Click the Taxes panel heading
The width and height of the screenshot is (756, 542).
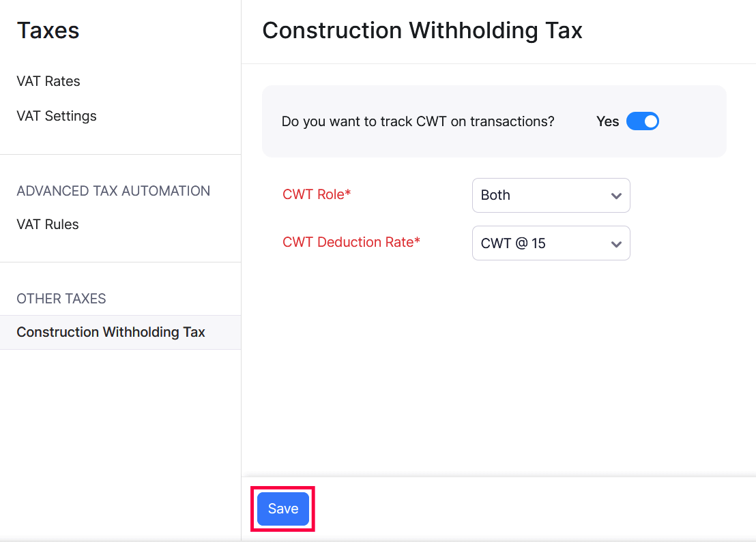click(48, 30)
